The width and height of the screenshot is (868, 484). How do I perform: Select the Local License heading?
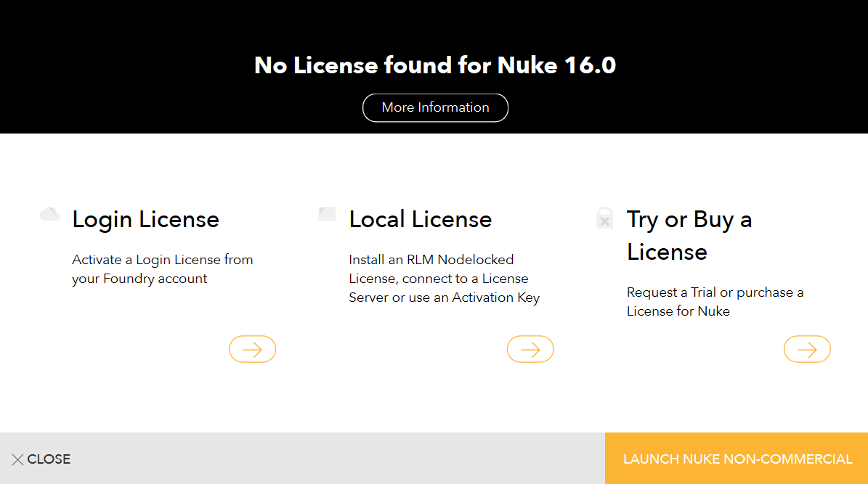click(420, 220)
